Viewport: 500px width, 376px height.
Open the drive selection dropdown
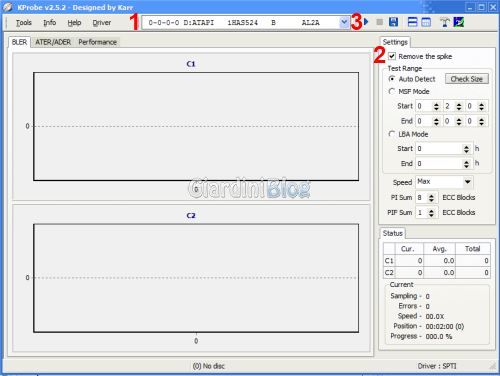click(x=344, y=22)
